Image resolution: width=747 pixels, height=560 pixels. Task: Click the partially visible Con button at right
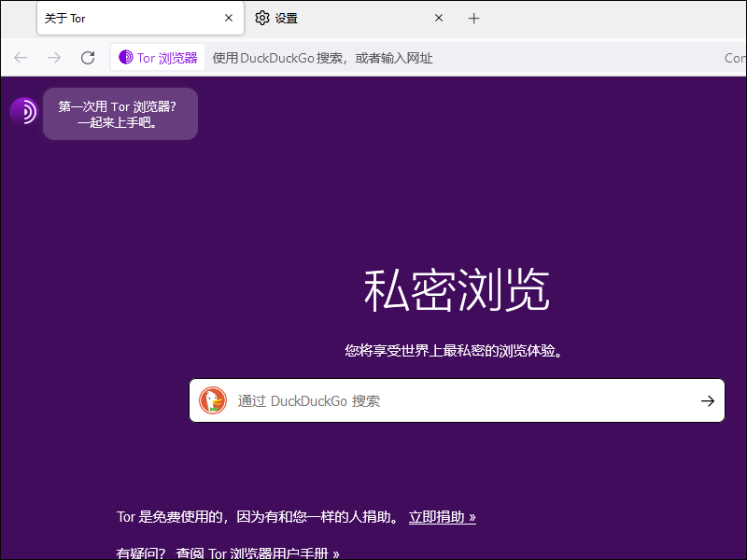(735, 58)
